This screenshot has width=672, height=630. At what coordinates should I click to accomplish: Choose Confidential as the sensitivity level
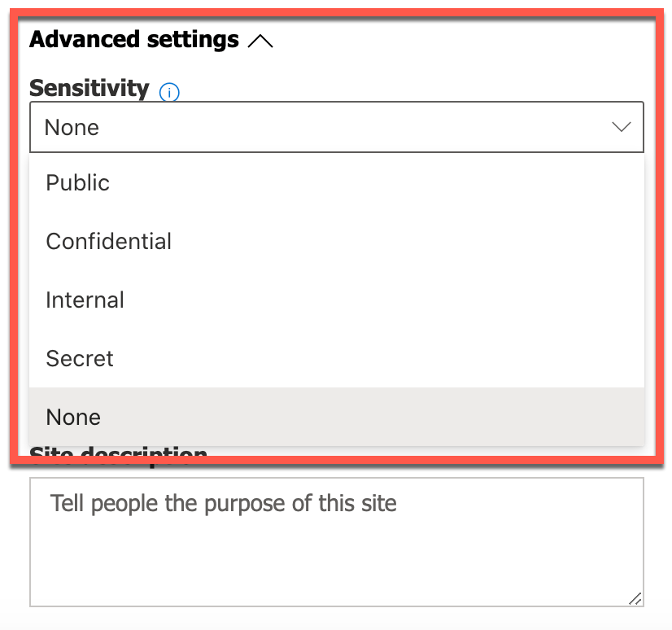pos(108,242)
